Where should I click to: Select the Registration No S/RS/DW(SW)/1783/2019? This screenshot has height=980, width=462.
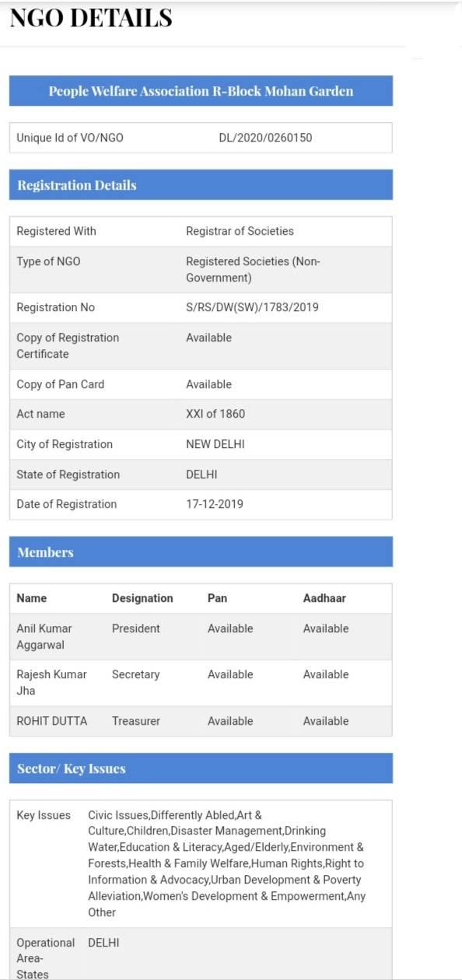coord(252,307)
